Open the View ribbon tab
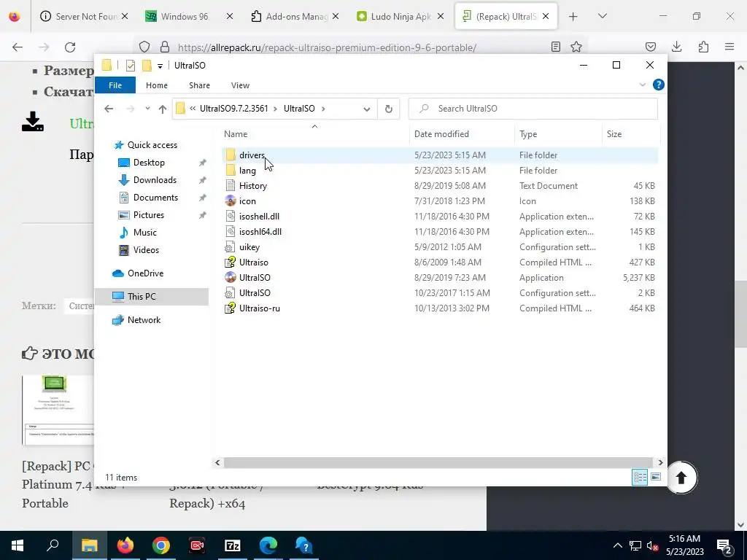This screenshot has height=560, width=747. [240, 85]
